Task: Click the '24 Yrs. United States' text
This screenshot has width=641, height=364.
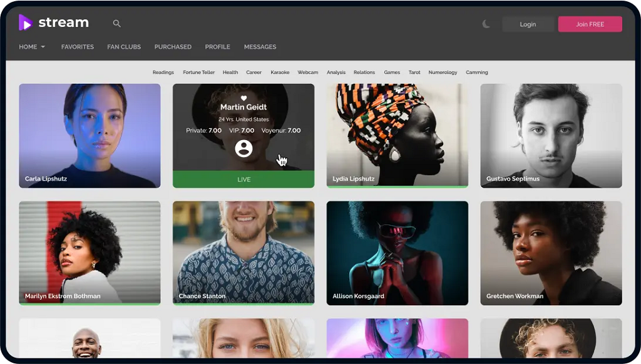Action: tap(244, 119)
